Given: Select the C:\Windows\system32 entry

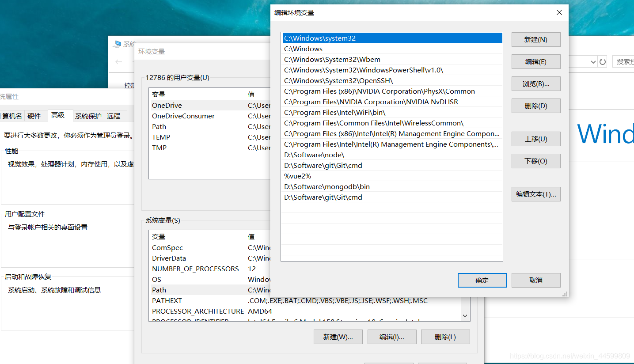Looking at the screenshot, I should tap(392, 38).
